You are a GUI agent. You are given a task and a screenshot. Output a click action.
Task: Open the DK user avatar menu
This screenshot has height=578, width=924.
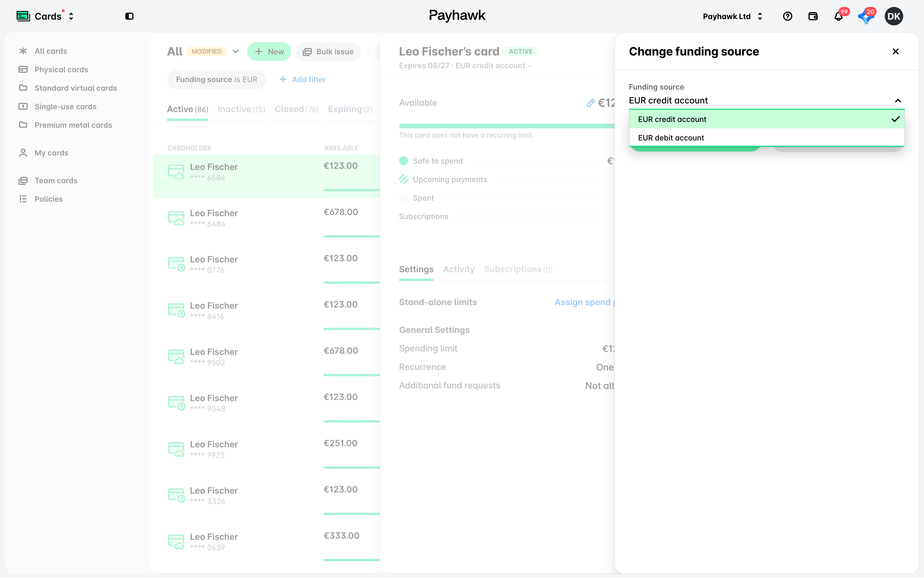pyautogui.click(x=894, y=16)
